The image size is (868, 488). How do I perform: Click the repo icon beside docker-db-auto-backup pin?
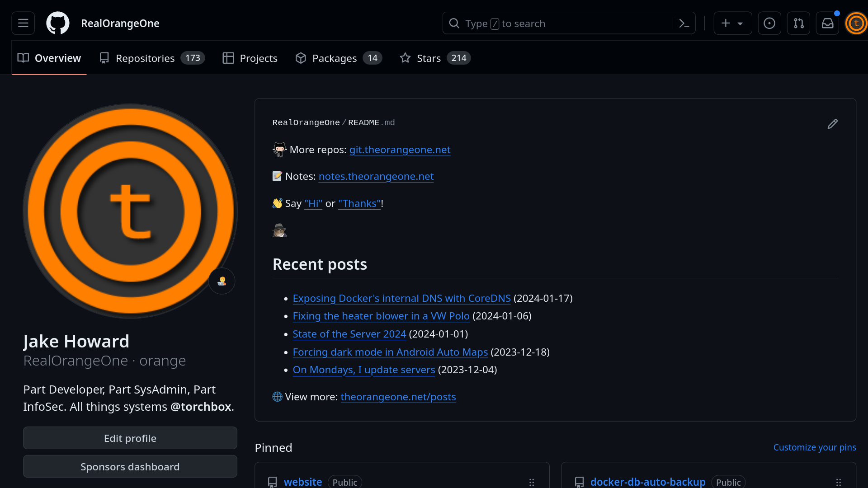click(579, 483)
